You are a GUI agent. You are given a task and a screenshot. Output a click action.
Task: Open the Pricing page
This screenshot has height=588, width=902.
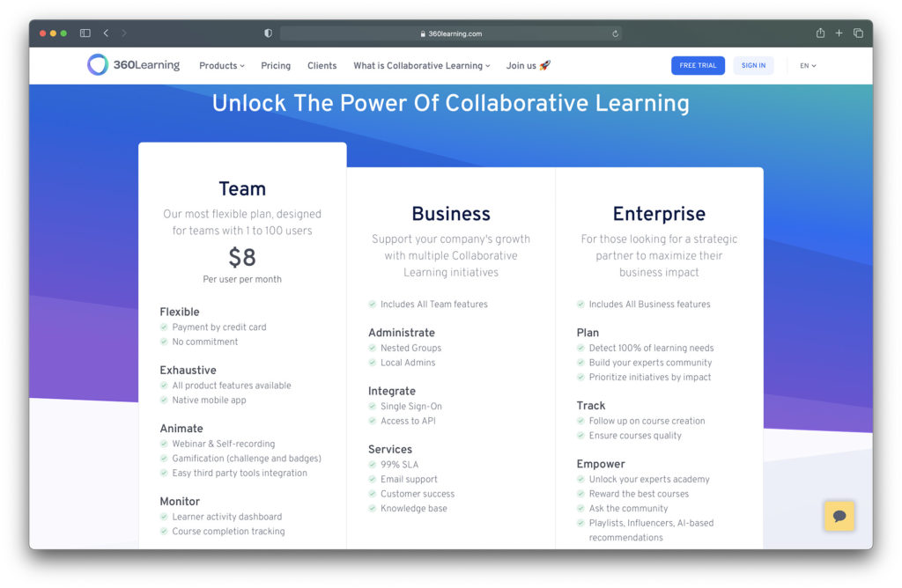coord(276,65)
